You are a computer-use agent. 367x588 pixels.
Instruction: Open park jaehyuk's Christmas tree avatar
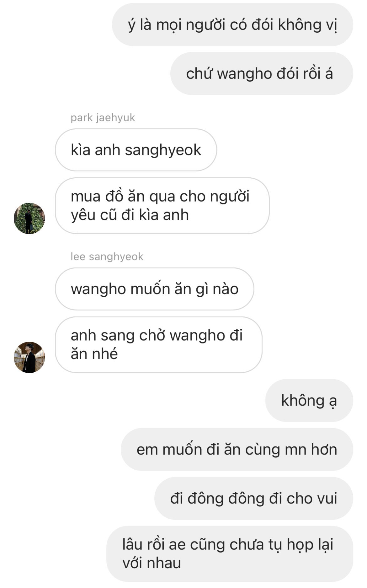[x=29, y=218]
